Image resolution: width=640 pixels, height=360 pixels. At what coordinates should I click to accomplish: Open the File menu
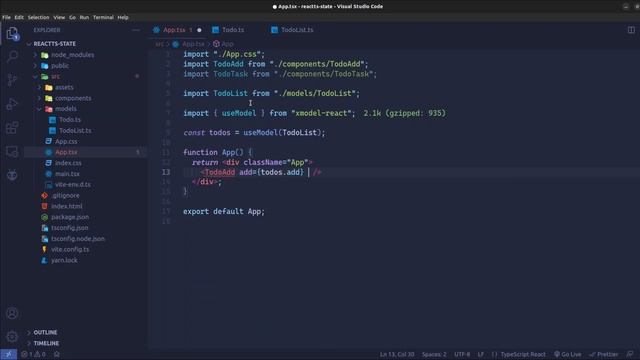point(7,18)
